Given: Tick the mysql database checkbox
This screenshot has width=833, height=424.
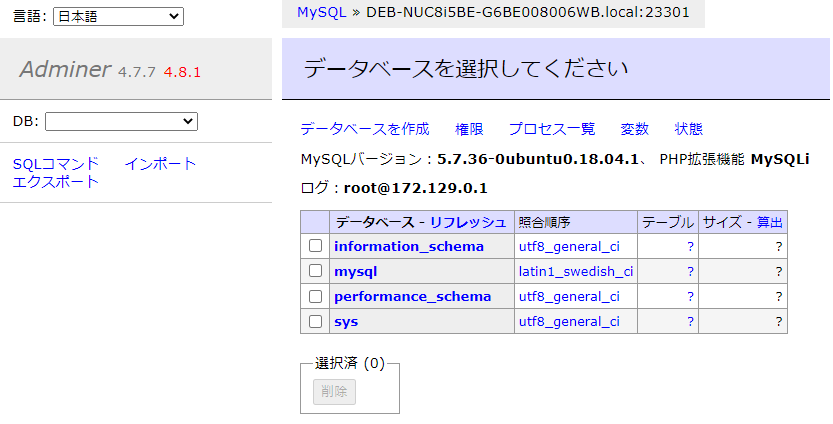Looking at the screenshot, I should pyautogui.click(x=315, y=271).
